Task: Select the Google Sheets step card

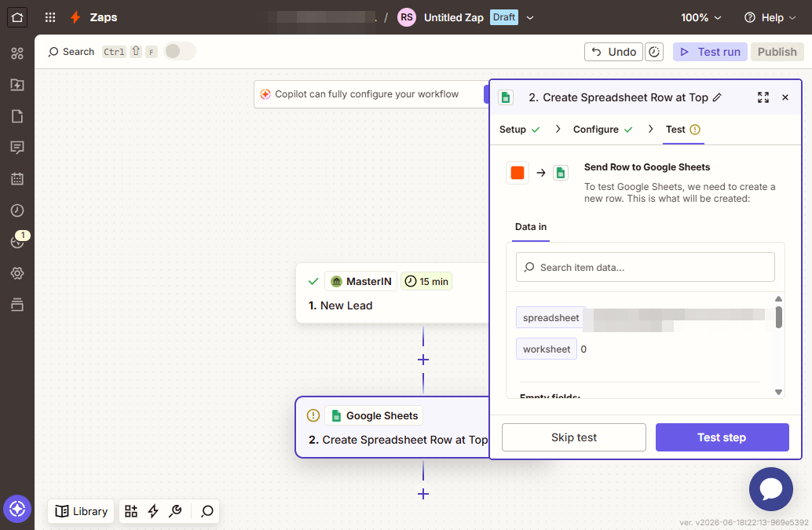Action: [x=392, y=427]
